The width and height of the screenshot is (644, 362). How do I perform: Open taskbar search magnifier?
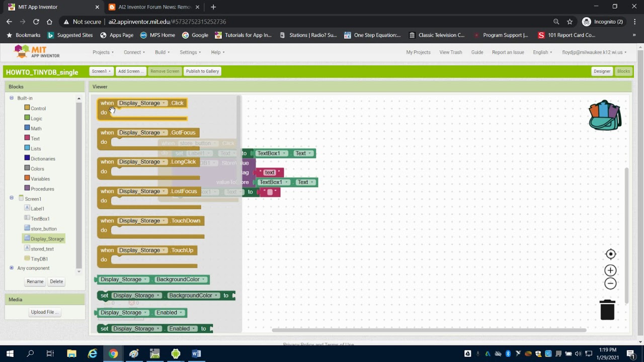(x=30, y=353)
